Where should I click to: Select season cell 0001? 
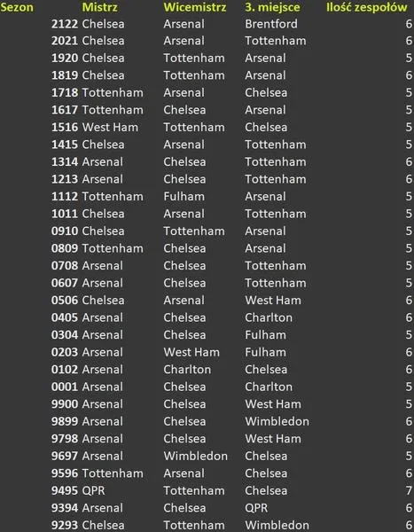point(65,387)
